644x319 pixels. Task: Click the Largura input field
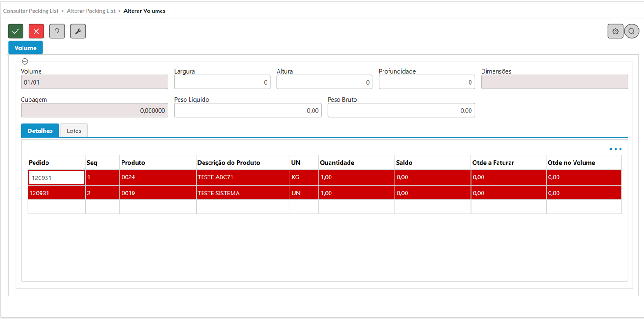click(222, 82)
